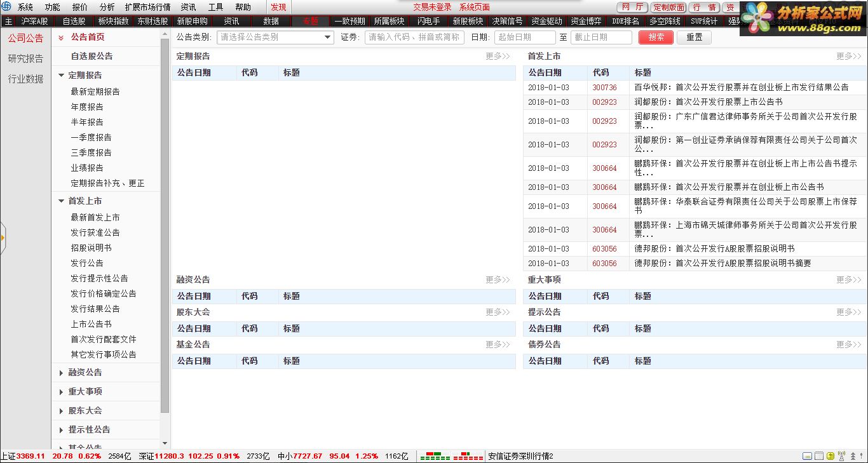Open the 工具 menu
The image size is (868, 463).
point(216,7)
